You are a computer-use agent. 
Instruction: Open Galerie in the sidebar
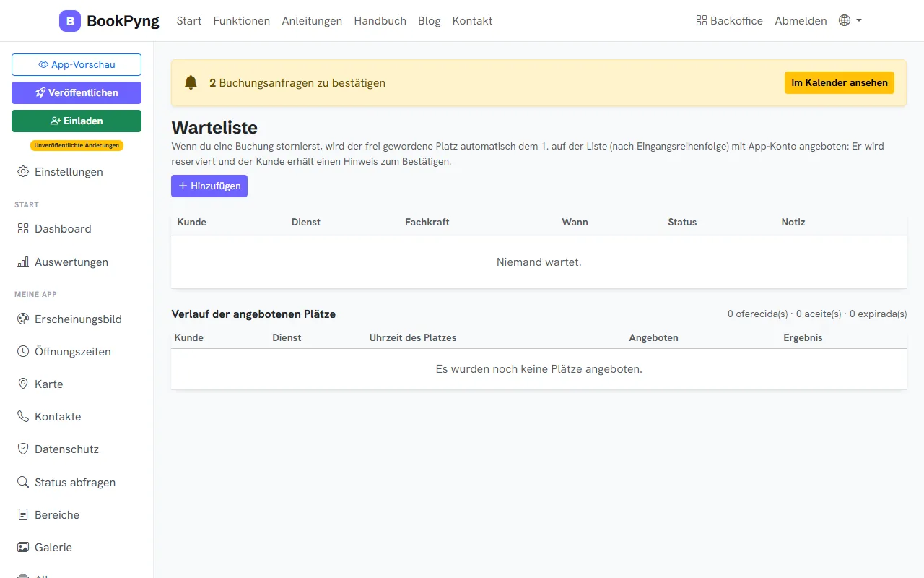tap(77, 547)
